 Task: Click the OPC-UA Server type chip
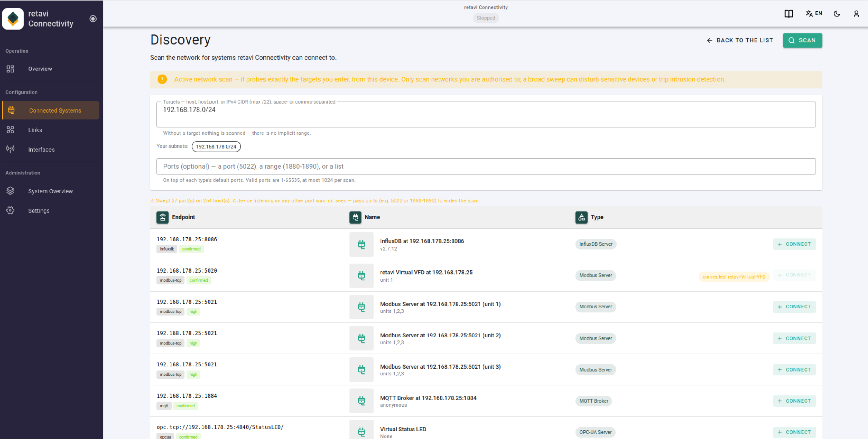coord(595,433)
